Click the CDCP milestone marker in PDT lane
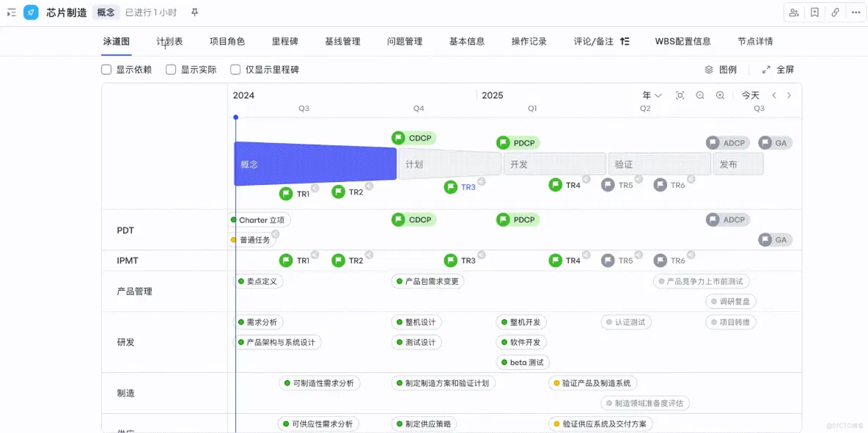 (413, 219)
